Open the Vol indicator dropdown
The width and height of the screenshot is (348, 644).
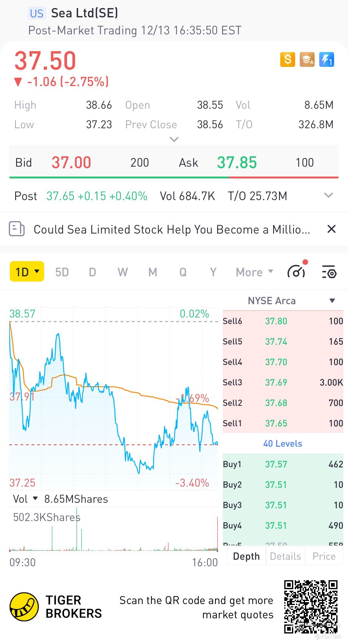point(26,499)
